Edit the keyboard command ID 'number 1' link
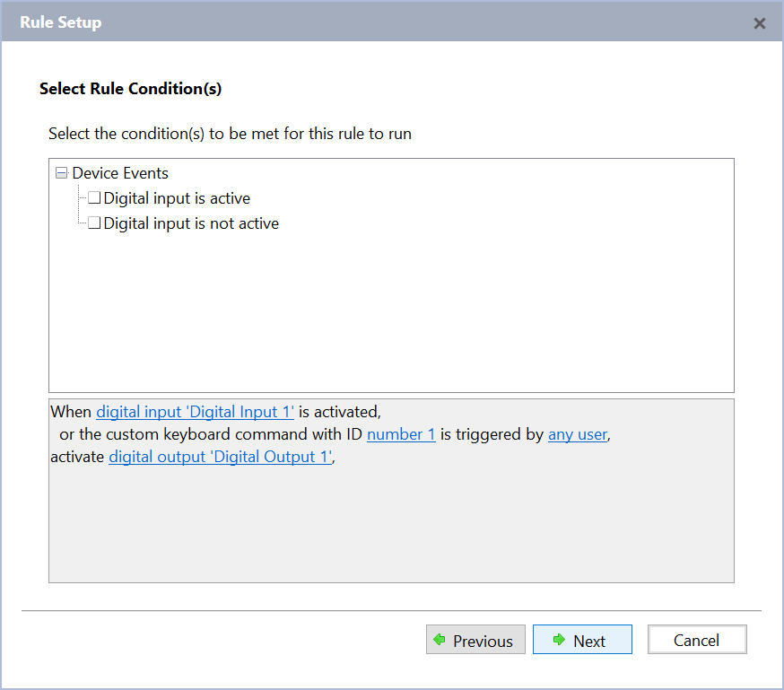The image size is (784, 690). [x=401, y=434]
